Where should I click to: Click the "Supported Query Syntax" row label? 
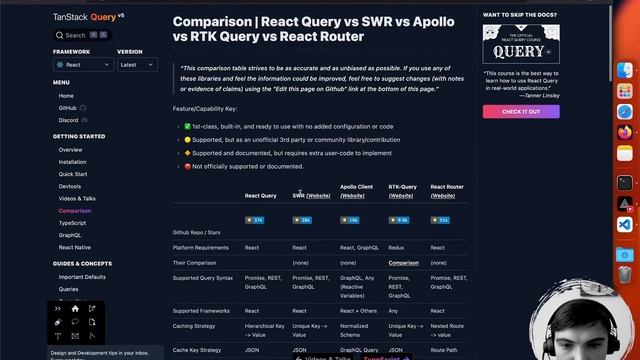click(202, 278)
